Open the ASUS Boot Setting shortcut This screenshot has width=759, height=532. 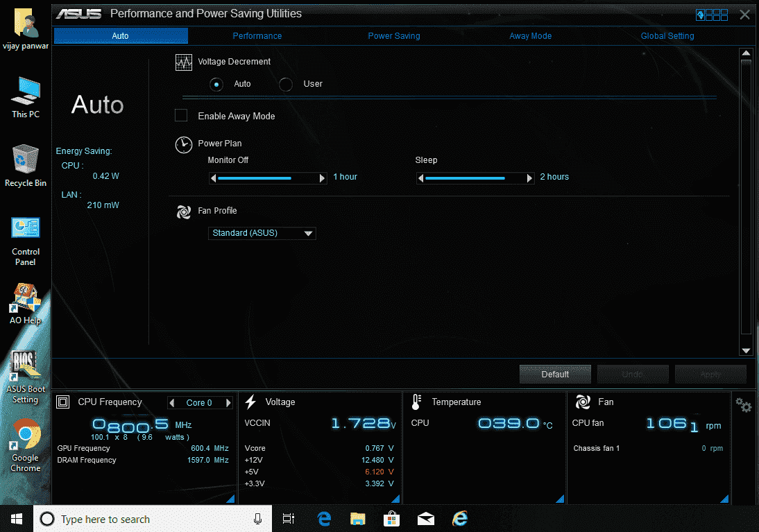click(x=26, y=377)
